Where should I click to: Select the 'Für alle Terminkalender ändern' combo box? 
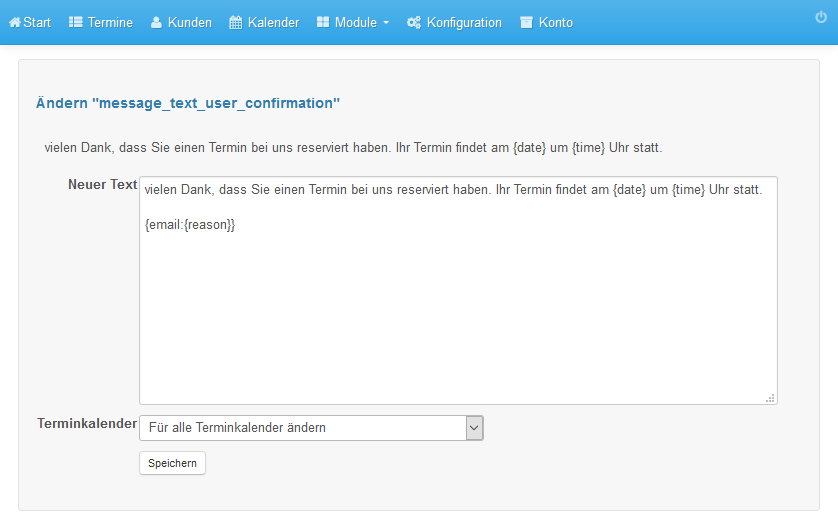(x=311, y=428)
